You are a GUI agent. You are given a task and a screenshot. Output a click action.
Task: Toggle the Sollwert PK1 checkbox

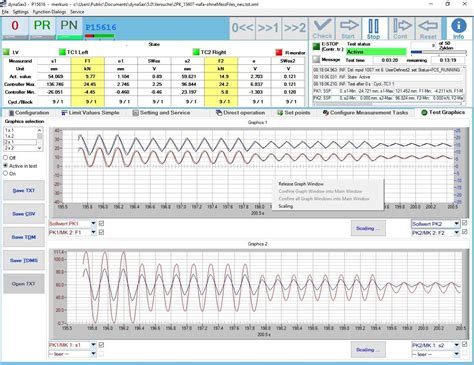pos(101,223)
